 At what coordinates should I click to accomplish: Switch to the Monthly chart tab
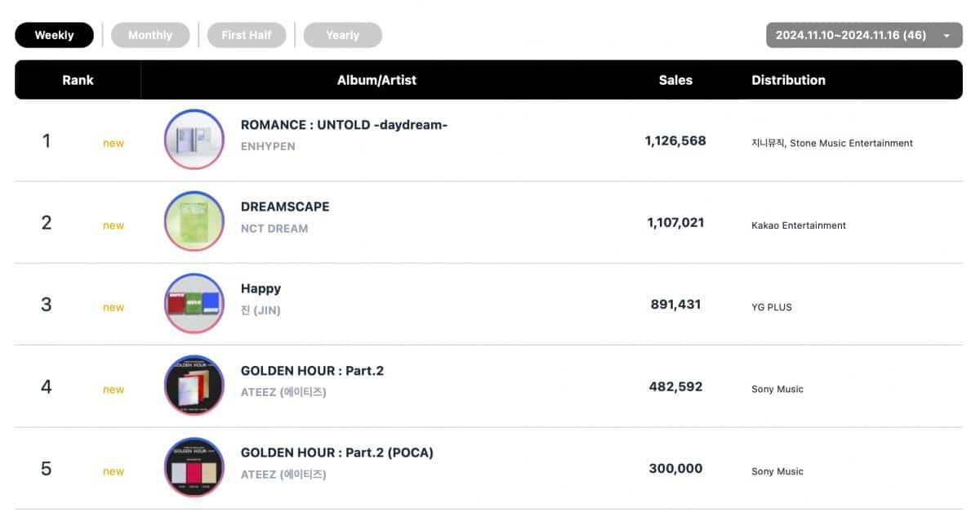[150, 35]
